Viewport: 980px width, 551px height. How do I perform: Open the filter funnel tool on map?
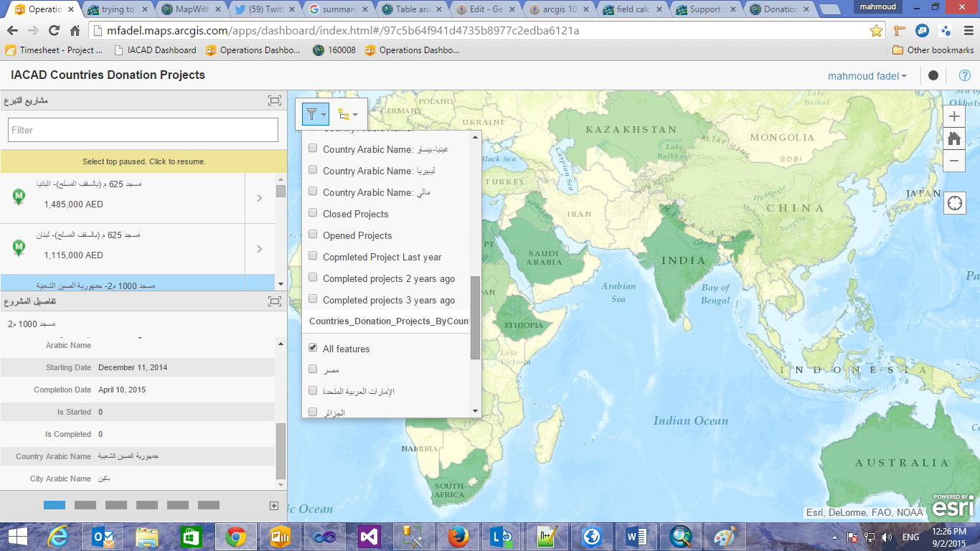coord(316,114)
